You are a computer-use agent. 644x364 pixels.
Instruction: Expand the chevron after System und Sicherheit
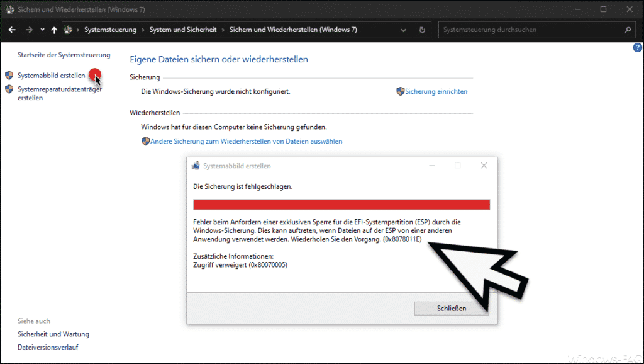click(223, 30)
